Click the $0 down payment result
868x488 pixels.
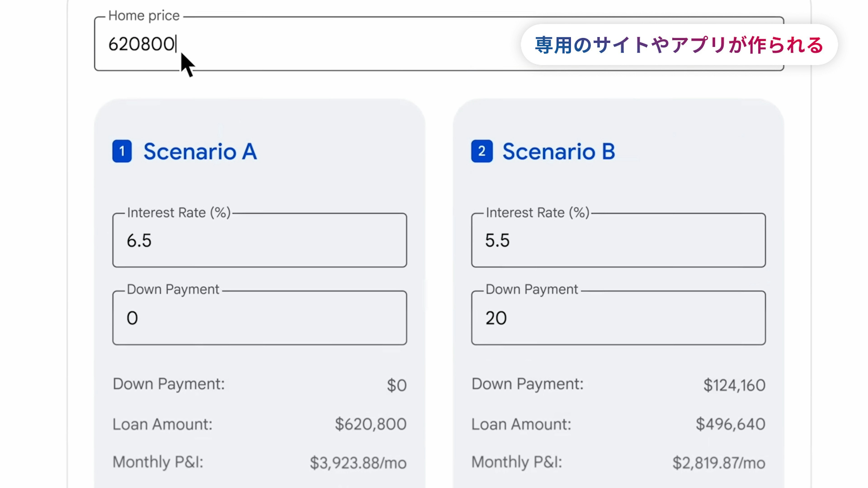pyautogui.click(x=397, y=385)
